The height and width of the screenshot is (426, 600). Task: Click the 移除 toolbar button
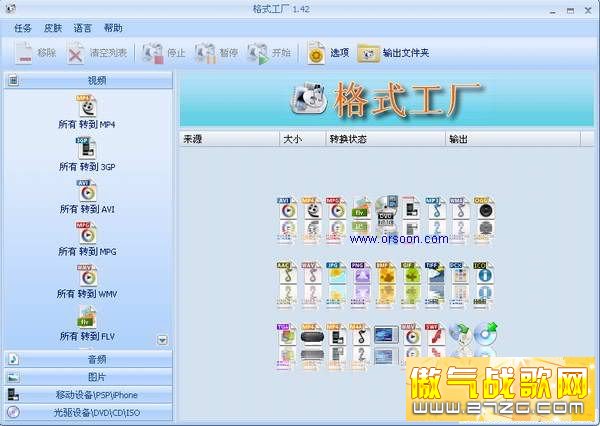click(35, 53)
